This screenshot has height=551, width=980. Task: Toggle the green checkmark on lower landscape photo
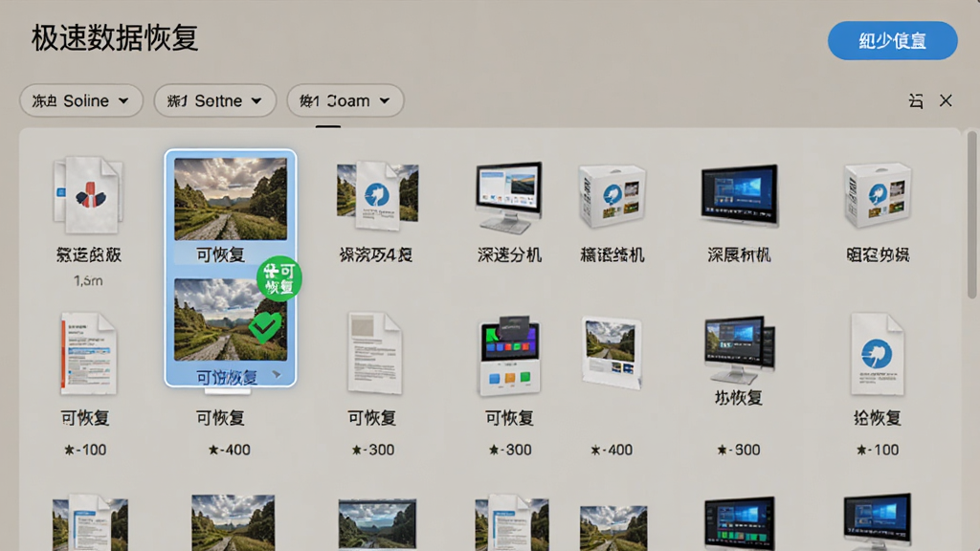coord(265,327)
